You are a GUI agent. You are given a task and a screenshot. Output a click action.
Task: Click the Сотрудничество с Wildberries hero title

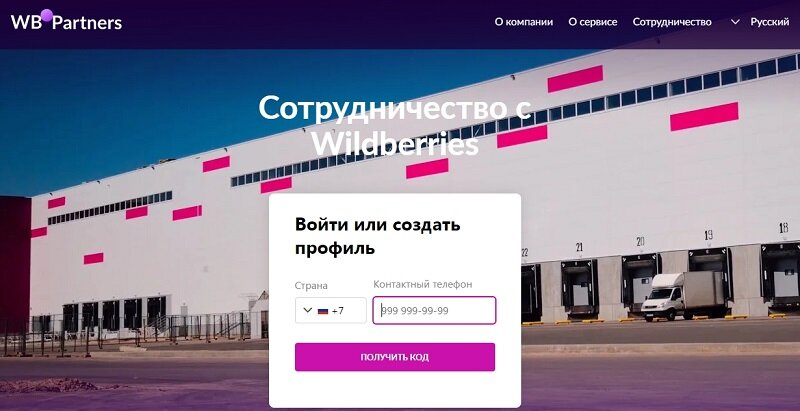395,125
